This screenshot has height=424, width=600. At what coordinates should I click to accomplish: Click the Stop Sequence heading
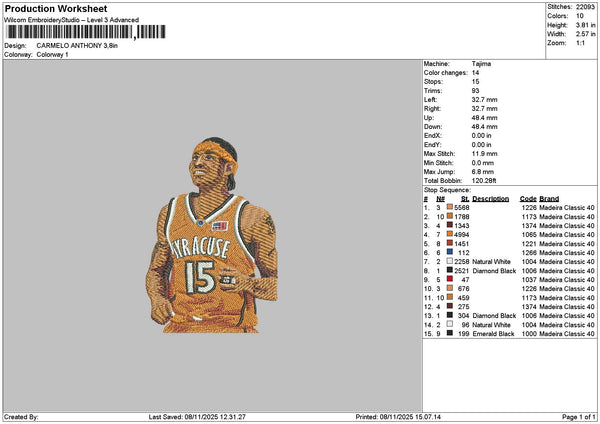point(447,190)
